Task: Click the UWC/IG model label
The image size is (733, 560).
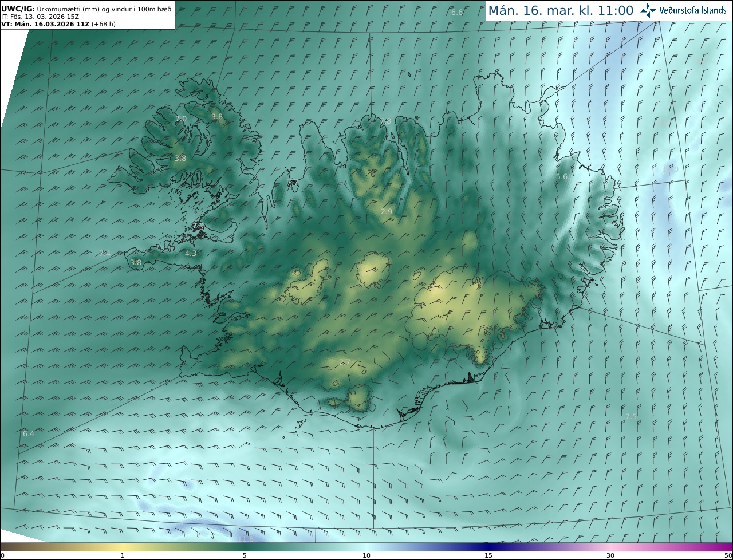Action: [x=18, y=10]
